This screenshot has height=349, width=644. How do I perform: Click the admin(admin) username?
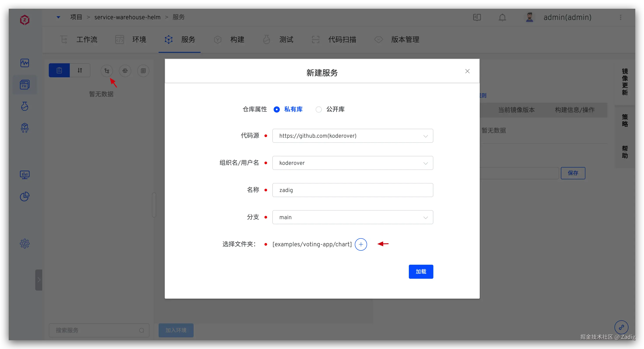(567, 17)
